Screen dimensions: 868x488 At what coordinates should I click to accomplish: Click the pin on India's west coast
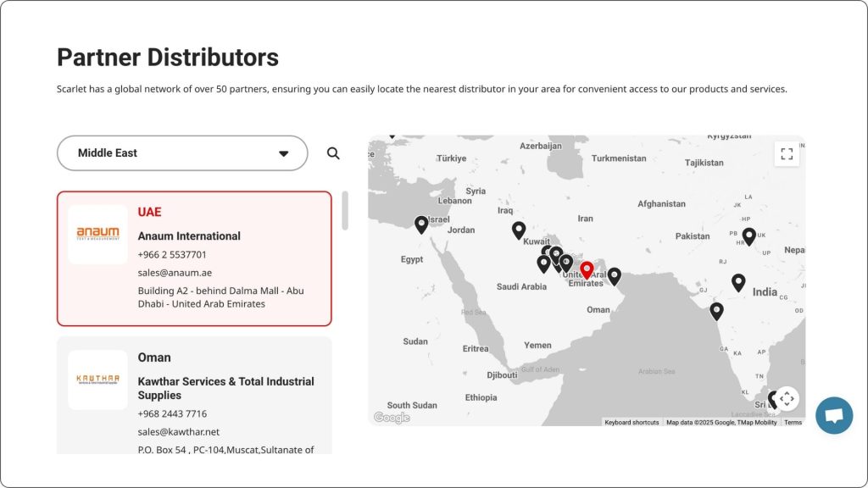tap(716, 310)
